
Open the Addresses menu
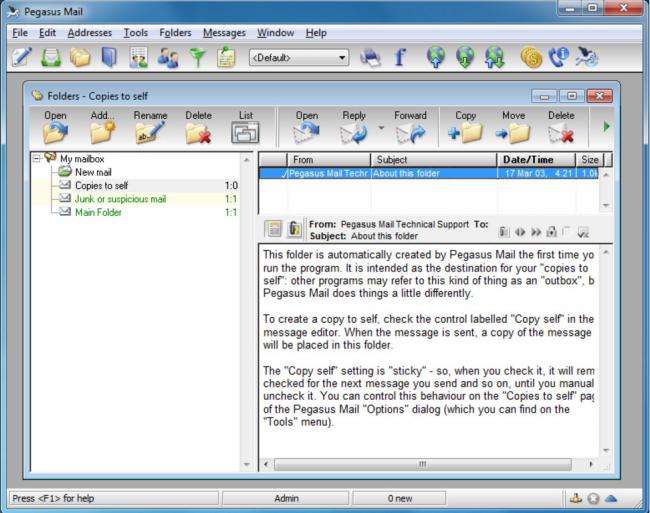click(x=90, y=33)
